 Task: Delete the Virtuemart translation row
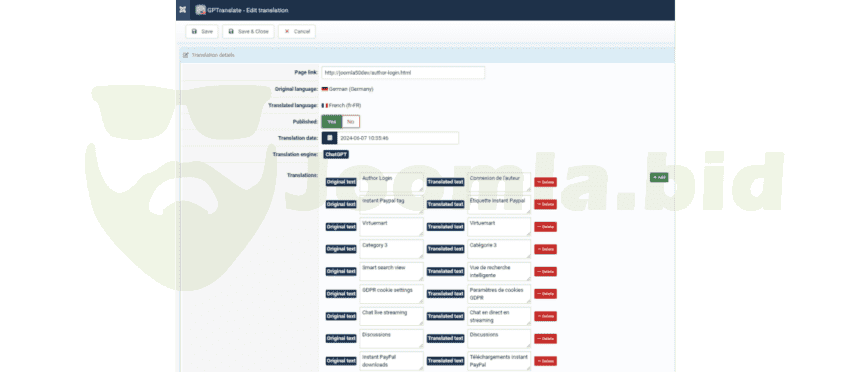click(x=545, y=227)
